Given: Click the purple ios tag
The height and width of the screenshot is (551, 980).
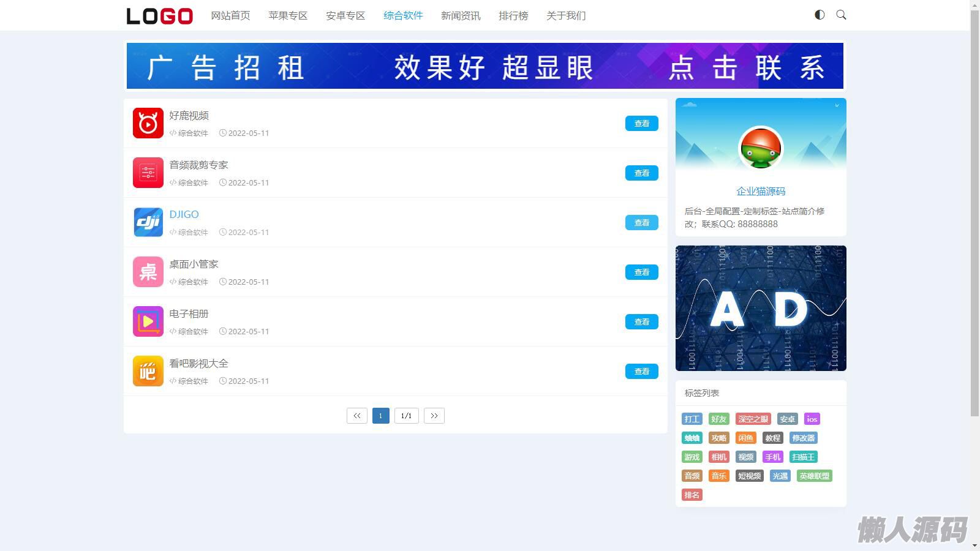Looking at the screenshot, I should coord(812,419).
